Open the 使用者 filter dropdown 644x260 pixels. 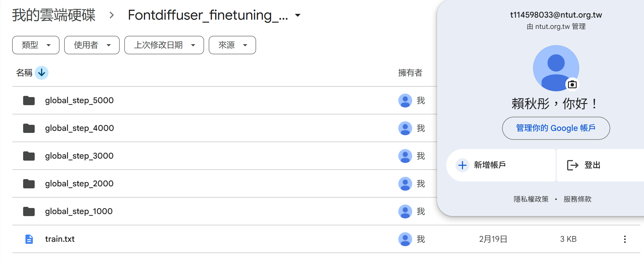(92, 45)
